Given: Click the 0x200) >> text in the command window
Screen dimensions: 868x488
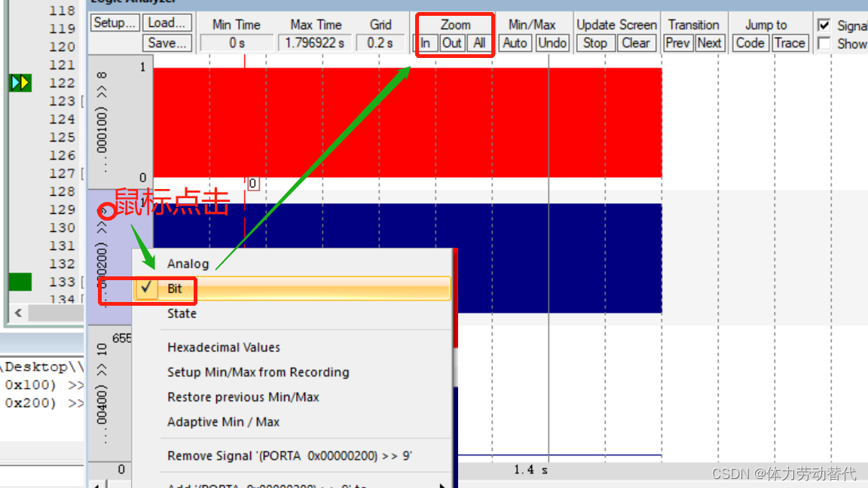Looking at the screenshot, I should pos(44,404).
